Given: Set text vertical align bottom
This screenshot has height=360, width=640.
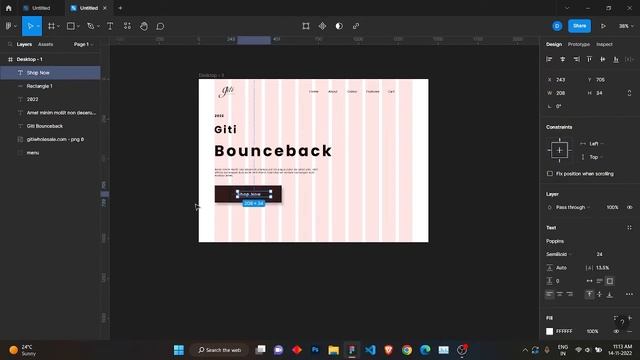Looking at the screenshot, I should point(610,294).
